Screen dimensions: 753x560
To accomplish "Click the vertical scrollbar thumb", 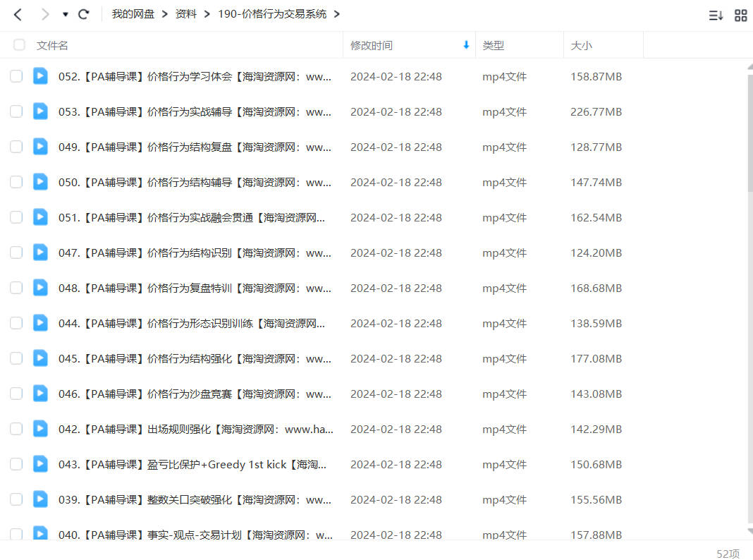I will 750,132.
